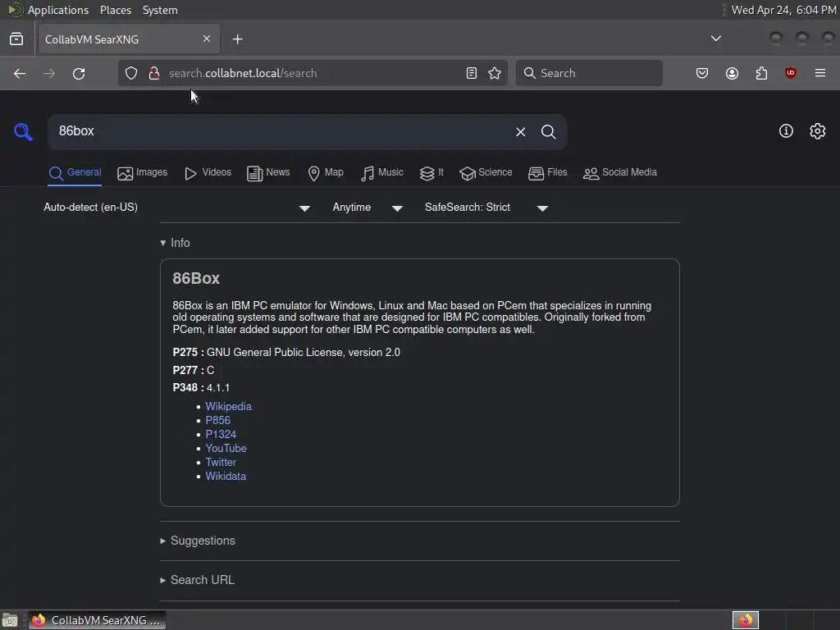Switch to Music category
Viewport: 840px width, 630px height.
point(382,172)
